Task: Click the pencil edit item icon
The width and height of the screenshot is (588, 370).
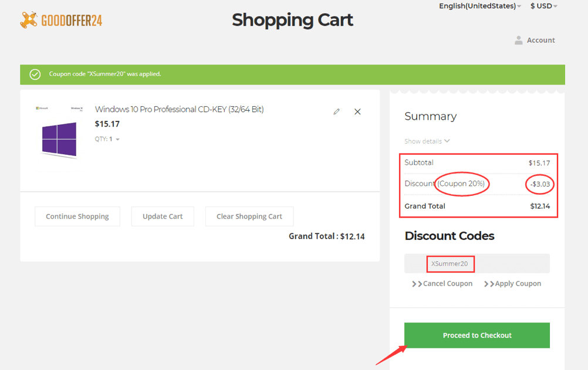Action: pyautogui.click(x=336, y=111)
